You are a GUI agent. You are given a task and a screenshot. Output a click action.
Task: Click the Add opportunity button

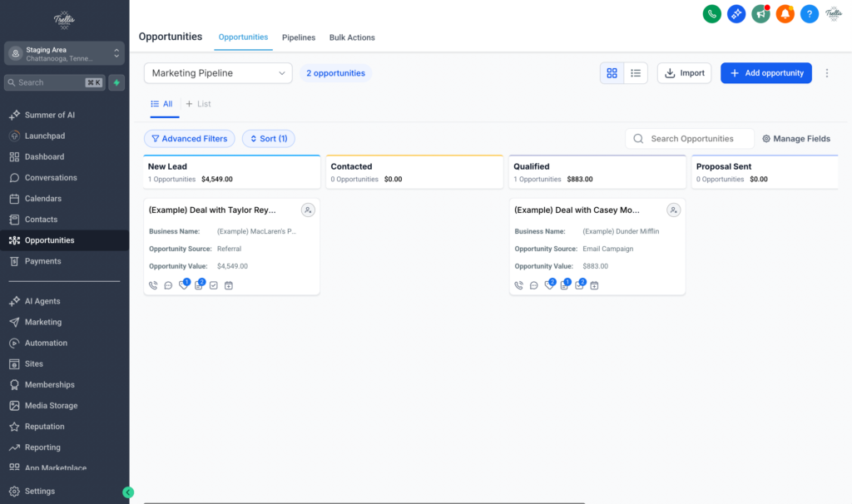coord(765,73)
